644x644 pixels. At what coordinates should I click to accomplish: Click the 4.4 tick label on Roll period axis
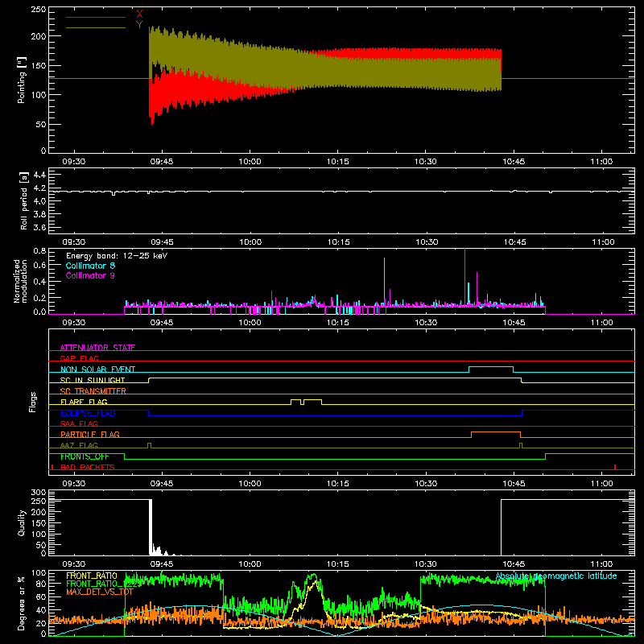(x=39, y=175)
